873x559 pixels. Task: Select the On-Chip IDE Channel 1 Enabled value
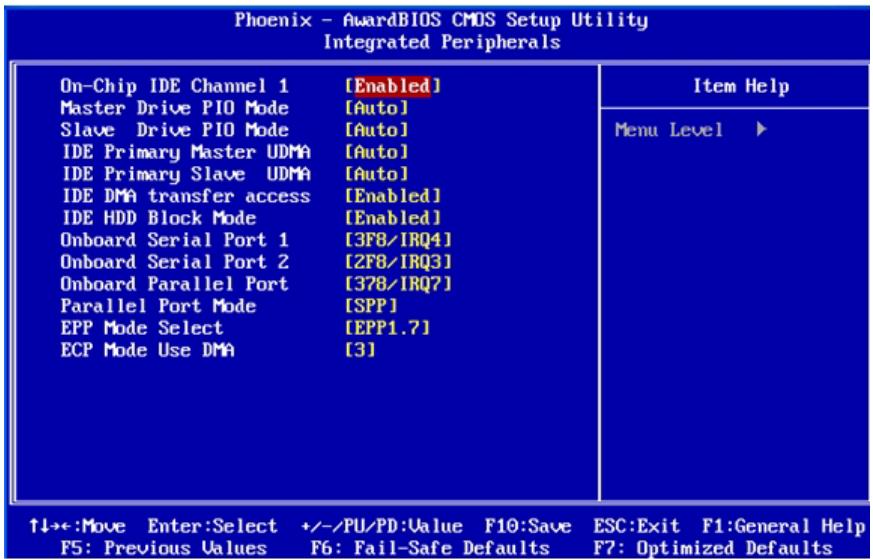[x=393, y=86]
